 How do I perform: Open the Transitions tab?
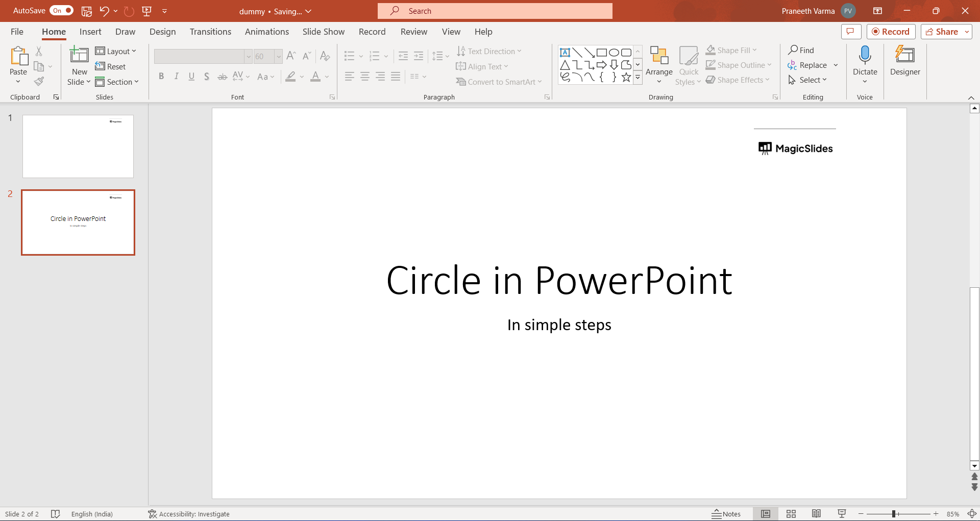[210, 32]
